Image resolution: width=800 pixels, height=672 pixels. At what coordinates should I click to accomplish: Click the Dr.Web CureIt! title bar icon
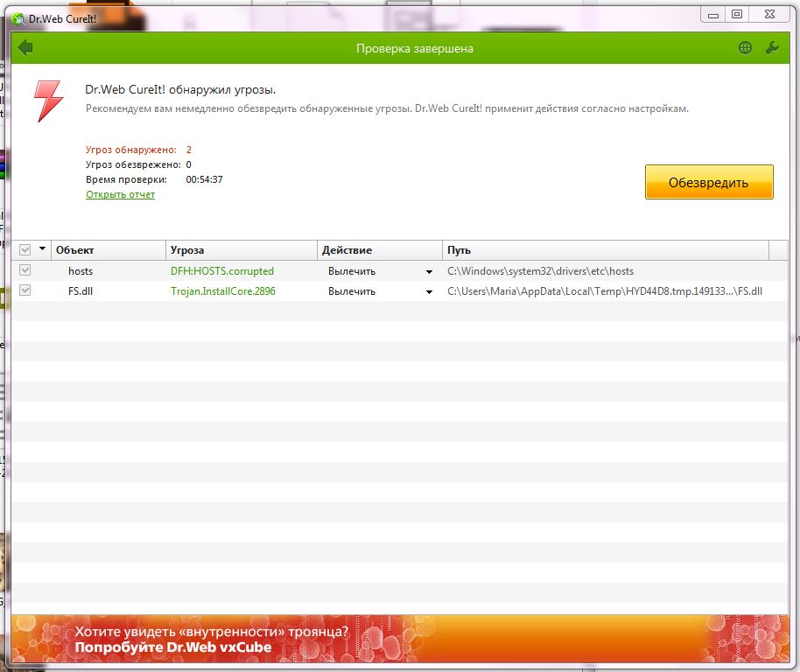[18, 19]
